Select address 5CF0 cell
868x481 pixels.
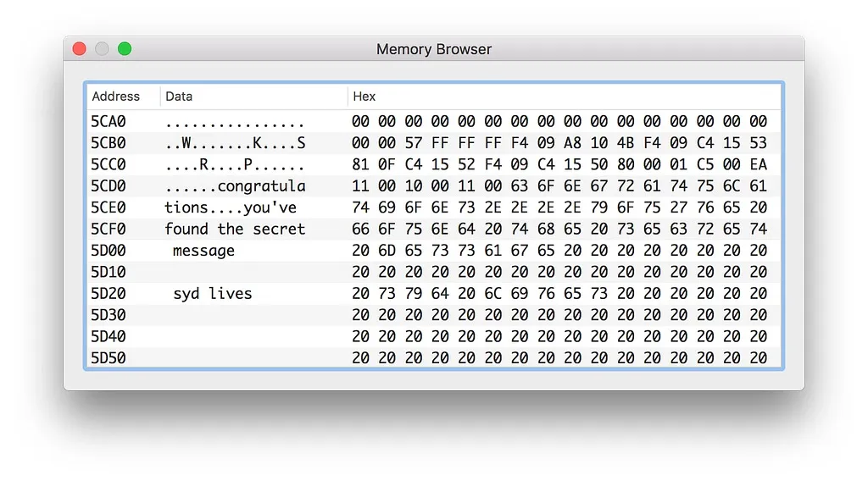pyautogui.click(x=108, y=229)
